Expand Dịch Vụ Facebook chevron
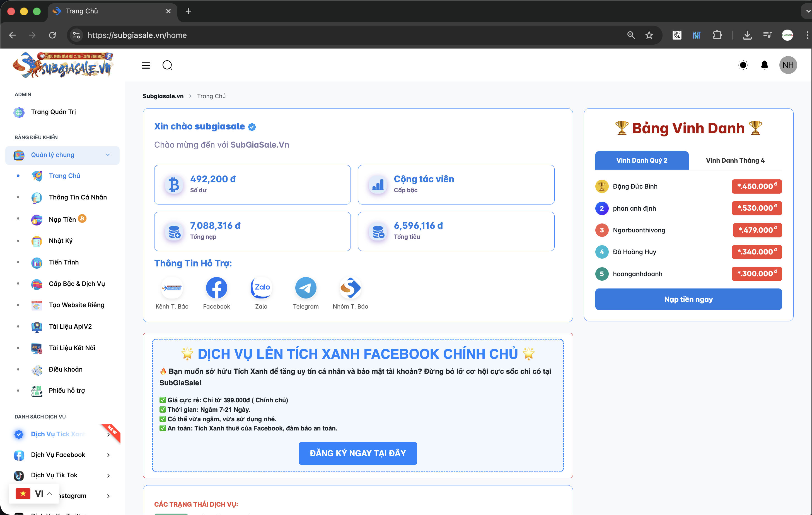 108,455
